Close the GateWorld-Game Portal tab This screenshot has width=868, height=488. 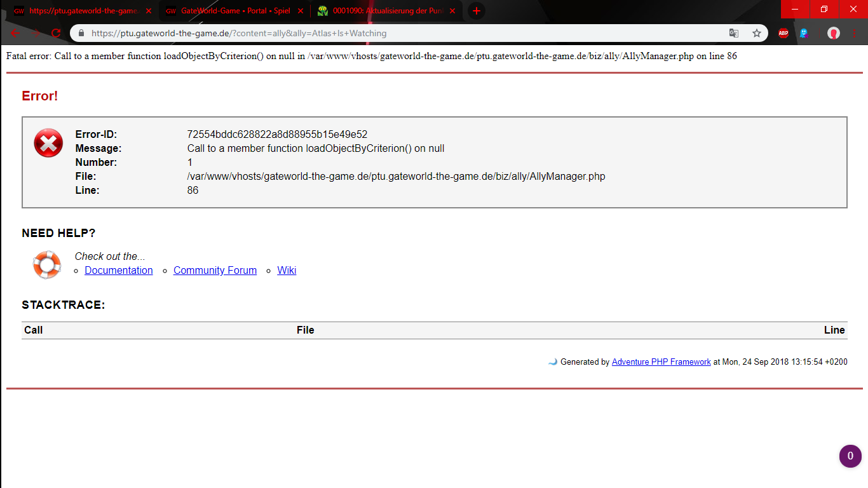click(301, 11)
